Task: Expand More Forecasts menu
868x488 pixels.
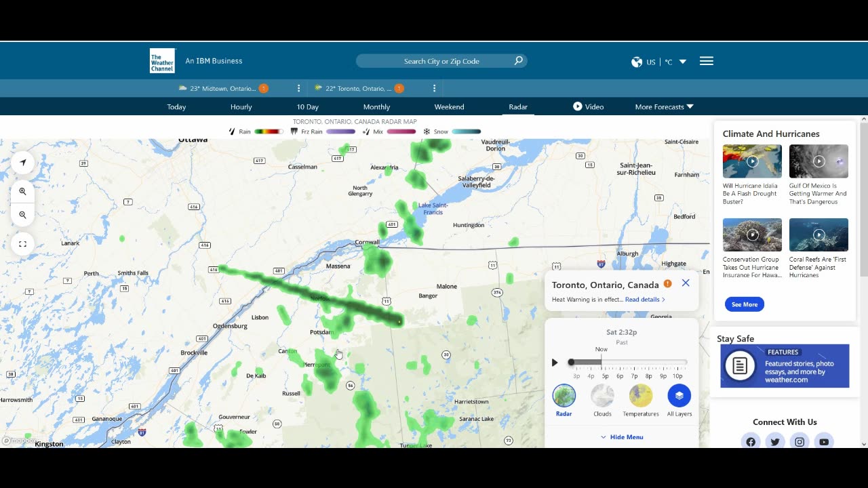Action: click(x=664, y=106)
